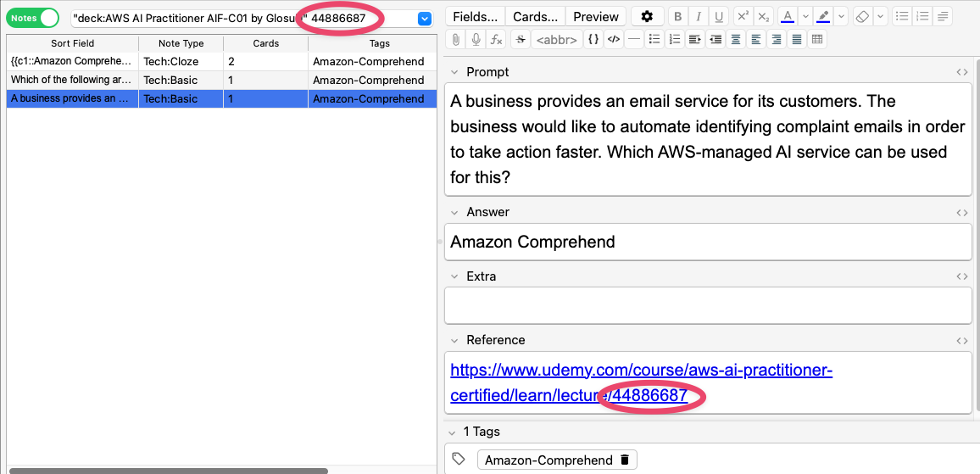Image resolution: width=980 pixels, height=474 pixels.
Task: Left align the text
Action: [755, 39]
